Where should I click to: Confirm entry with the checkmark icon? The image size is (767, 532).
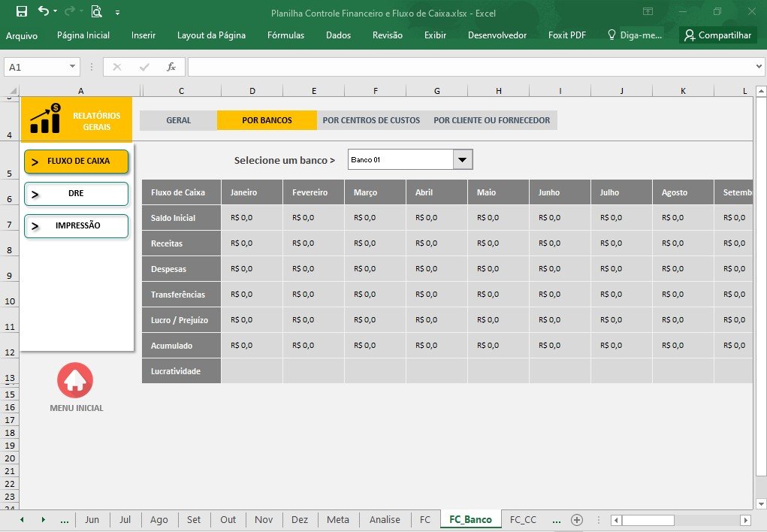[143, 67]
